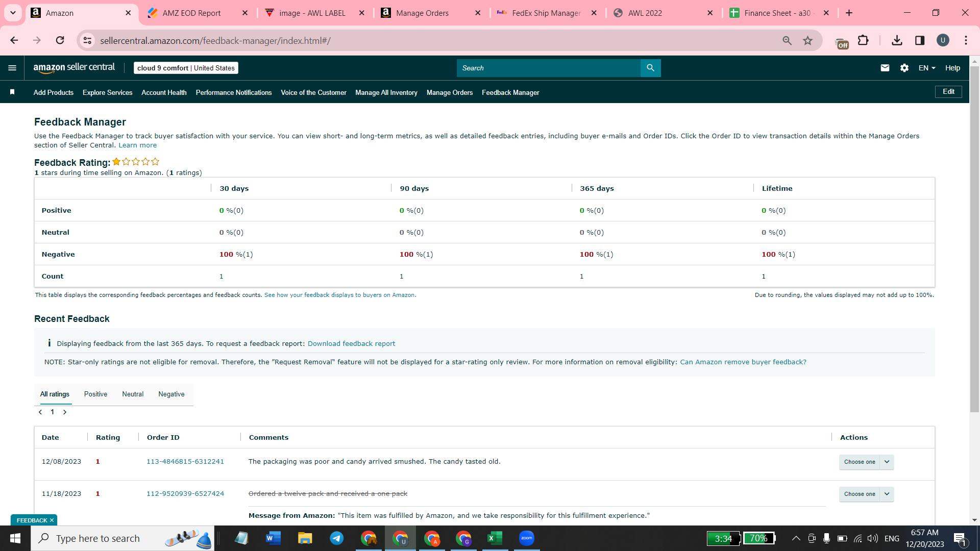Screen dimensions: 980x551
Task: Show hidden system tray icons chevron
Action: [796, 538]
